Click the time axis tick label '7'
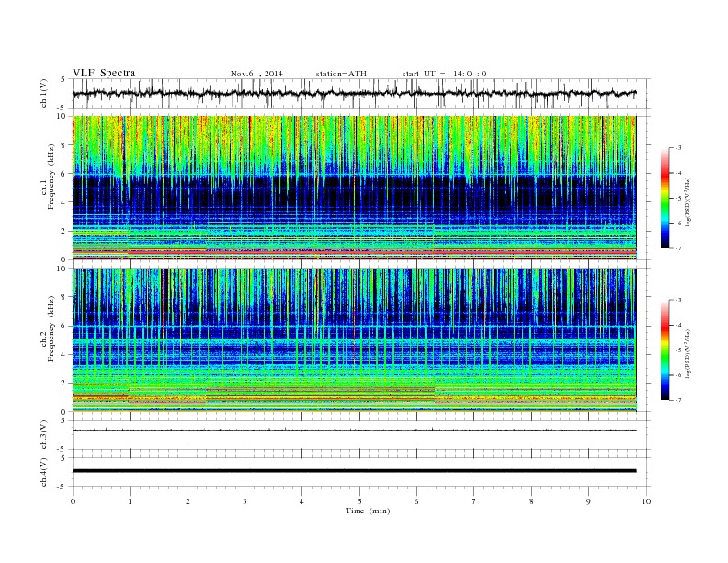 click(474, 501)
